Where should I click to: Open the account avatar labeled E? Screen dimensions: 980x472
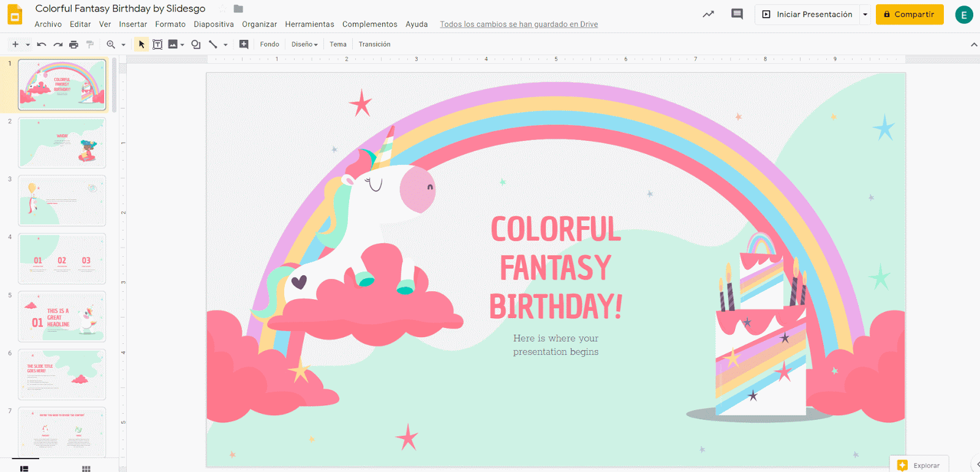pyautogui.click(x=964, y=15)
